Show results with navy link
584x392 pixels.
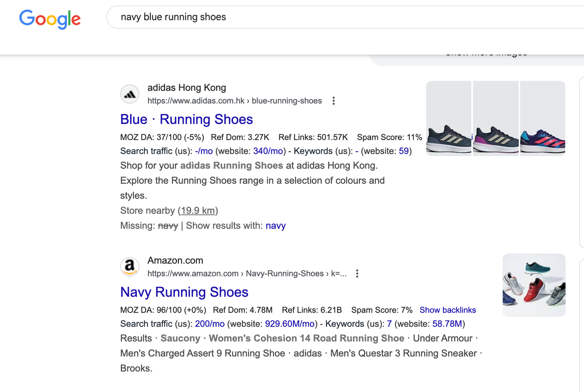(x=276, y=226)
